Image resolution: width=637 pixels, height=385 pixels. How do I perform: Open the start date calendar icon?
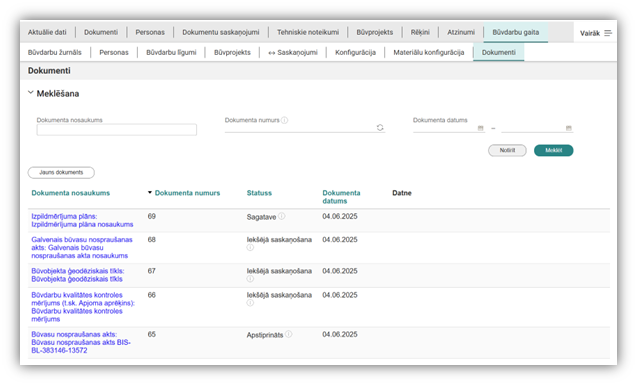[481, 128]
